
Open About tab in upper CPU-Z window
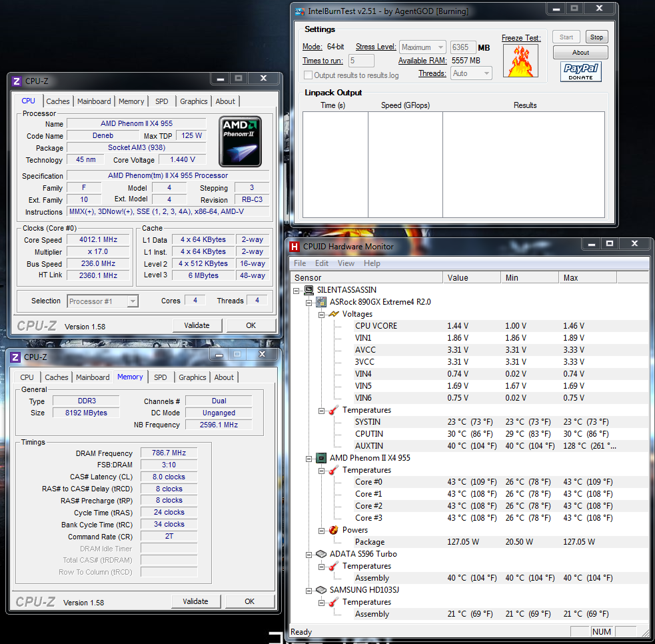(226, 101)
